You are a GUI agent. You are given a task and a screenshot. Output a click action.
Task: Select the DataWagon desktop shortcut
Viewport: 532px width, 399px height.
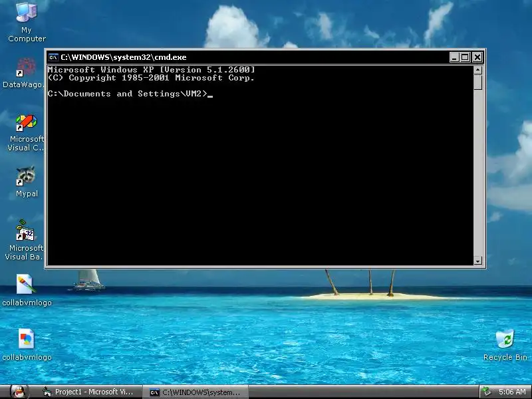(x=23, y=72)
